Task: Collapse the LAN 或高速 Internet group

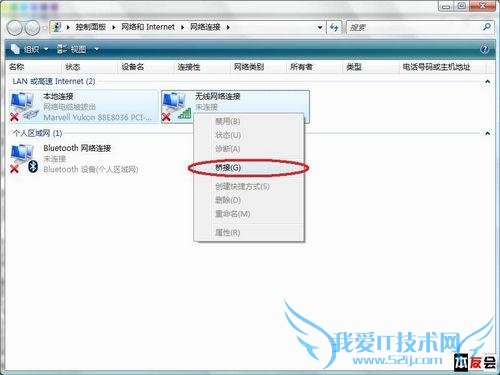Action: 488,81
